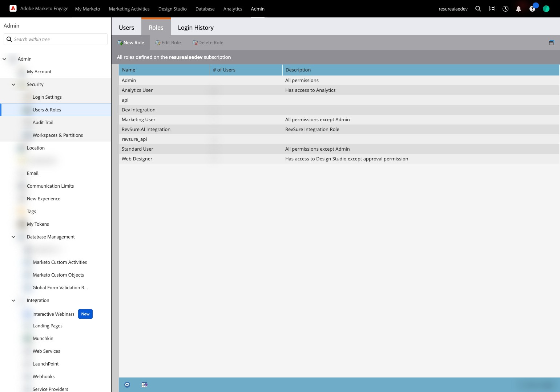Click the search icon in tree search box
560x392 pixels.
coord(9,39)
